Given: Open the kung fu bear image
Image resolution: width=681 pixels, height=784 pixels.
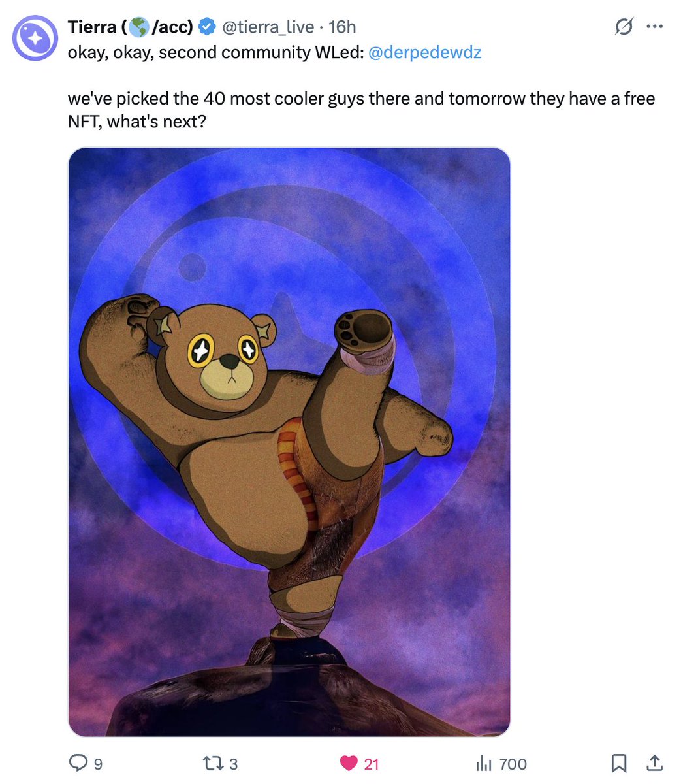Looking at the screenshot, I should 289,442.
